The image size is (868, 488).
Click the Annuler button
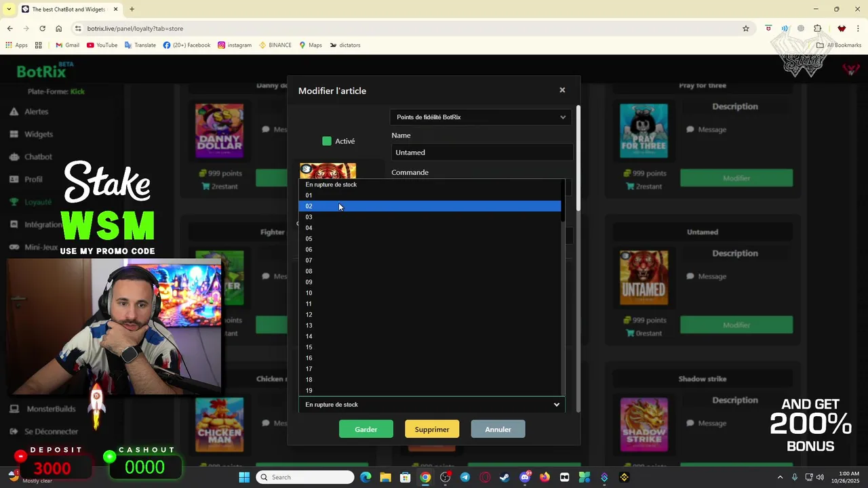pyautogui.click(x=498, y=429)
